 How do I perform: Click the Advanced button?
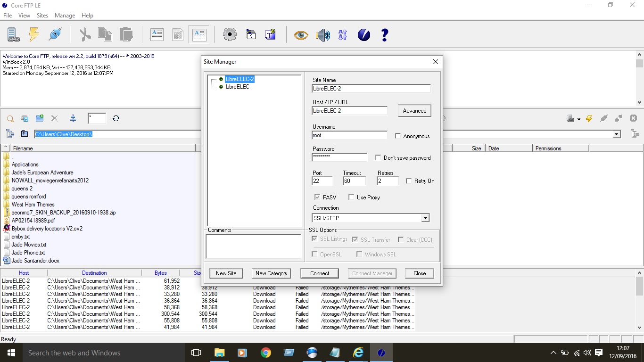(x=414, y=111)
